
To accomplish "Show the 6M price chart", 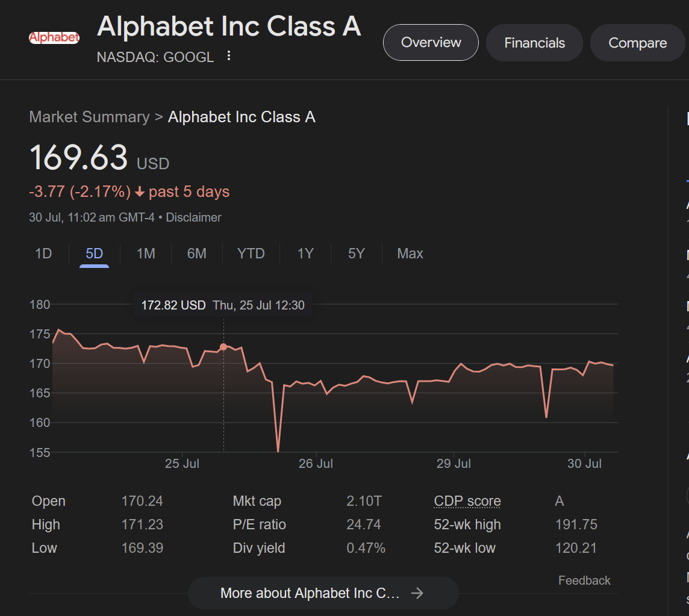I will [x=196, y=254].
